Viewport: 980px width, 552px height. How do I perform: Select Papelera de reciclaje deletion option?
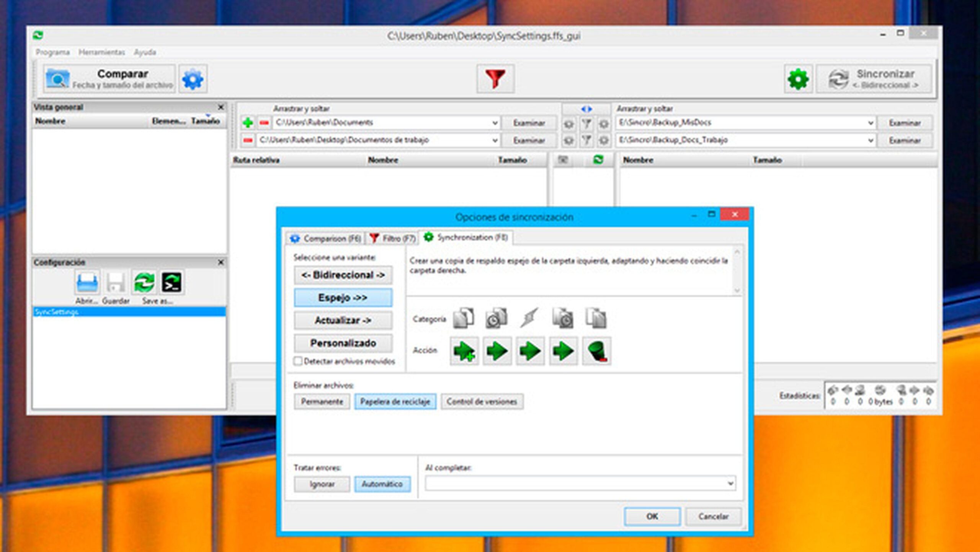coord(395,402)
